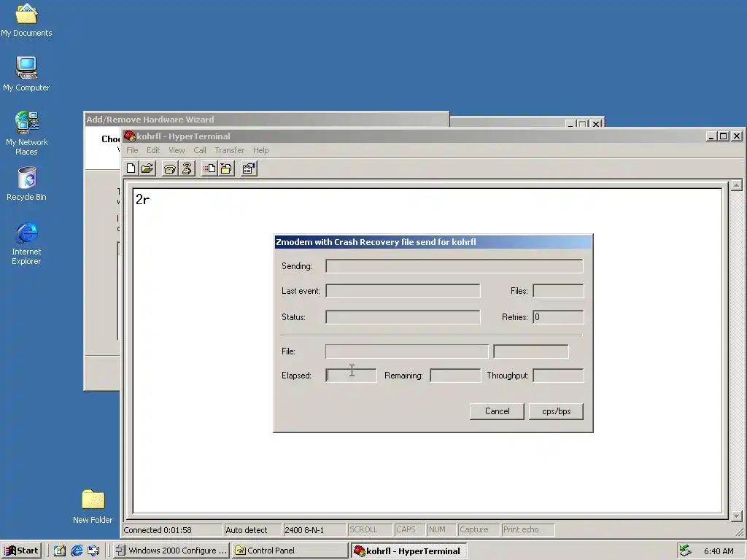
Task: Open the Transfer menu
Action: (x=229, y=150)
